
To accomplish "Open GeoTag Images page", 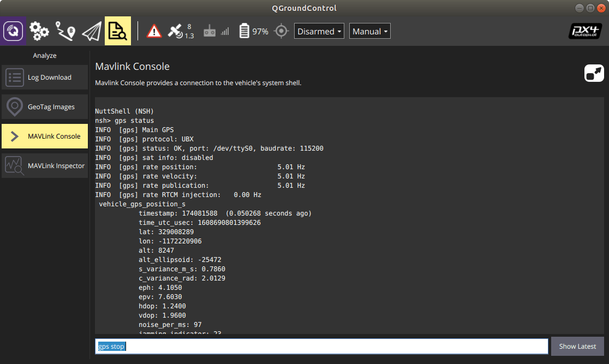I will 45,107.
